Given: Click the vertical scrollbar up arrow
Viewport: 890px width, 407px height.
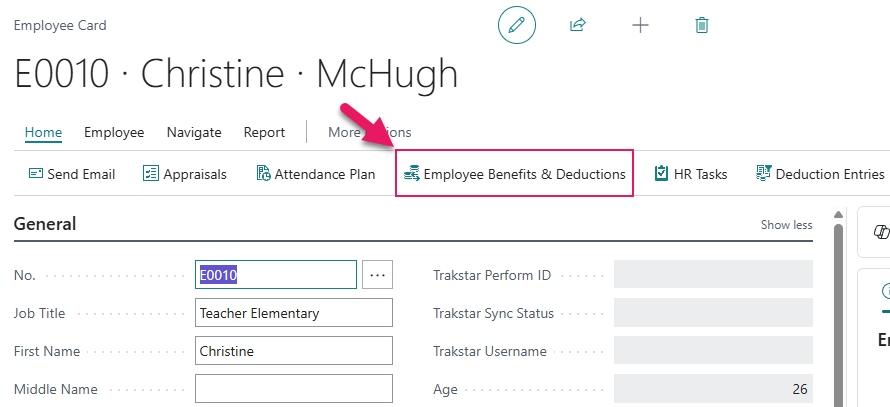Looking at the screenshot, I should click(838, 214).
